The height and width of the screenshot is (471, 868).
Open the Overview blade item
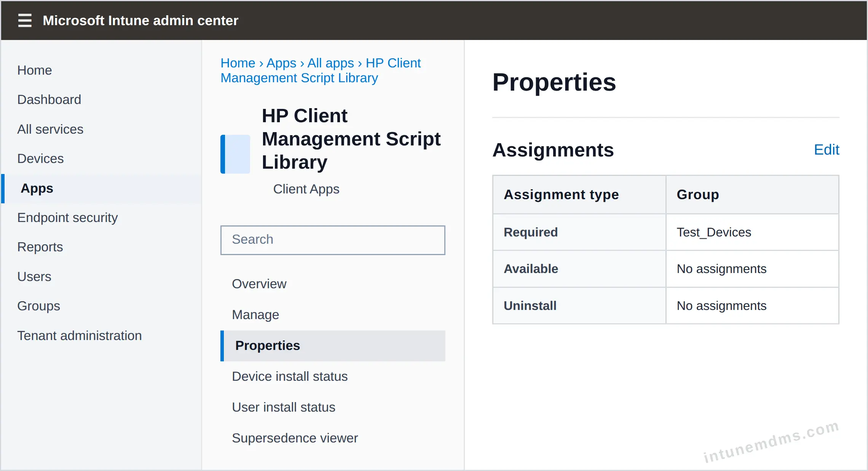pos(259,284)
